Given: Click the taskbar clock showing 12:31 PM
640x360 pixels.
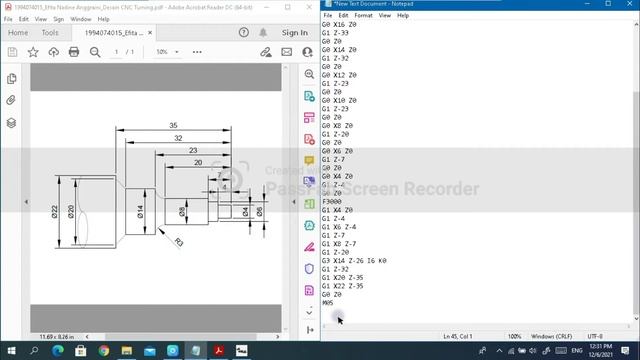Looking at the screenshot, I should tap(600, 351).
